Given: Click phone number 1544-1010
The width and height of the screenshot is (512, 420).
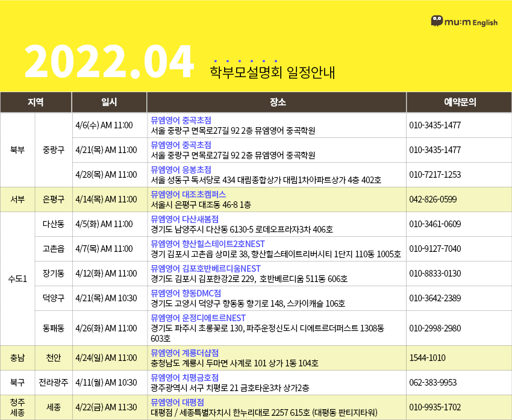Looking at the screenshot, I should coord(428,357).
